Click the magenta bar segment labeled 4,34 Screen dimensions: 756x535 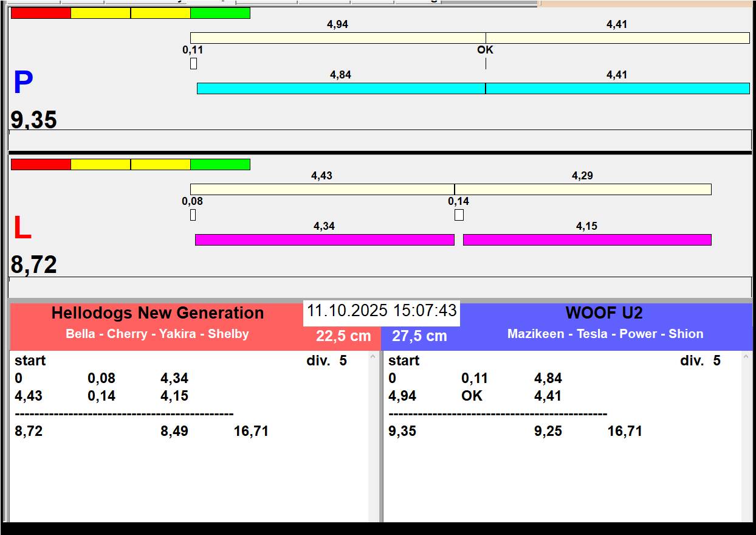pos(325,240)
